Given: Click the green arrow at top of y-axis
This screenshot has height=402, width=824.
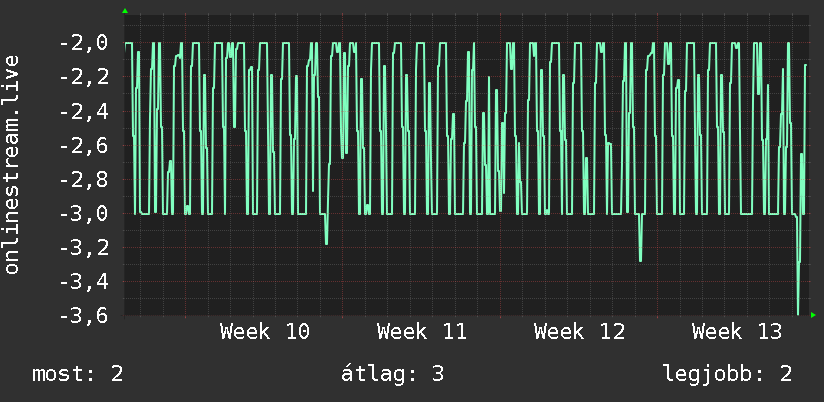Looking at the screenshot, I should (x=125, y=11).
